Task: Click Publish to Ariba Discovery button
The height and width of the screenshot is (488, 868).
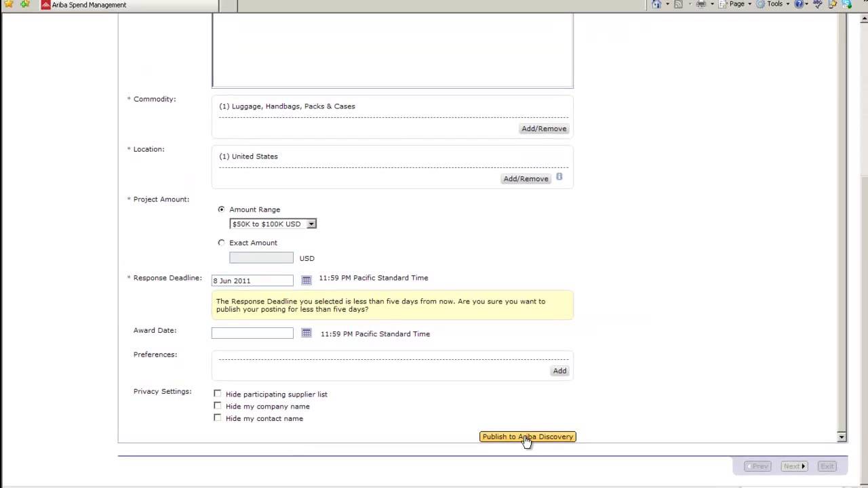Action: [x=528, y=436]
